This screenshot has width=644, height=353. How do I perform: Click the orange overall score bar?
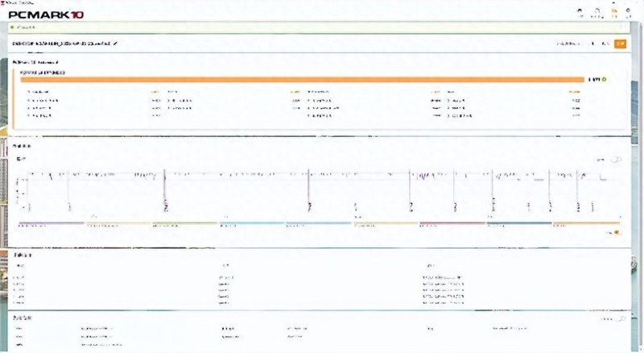303,80
